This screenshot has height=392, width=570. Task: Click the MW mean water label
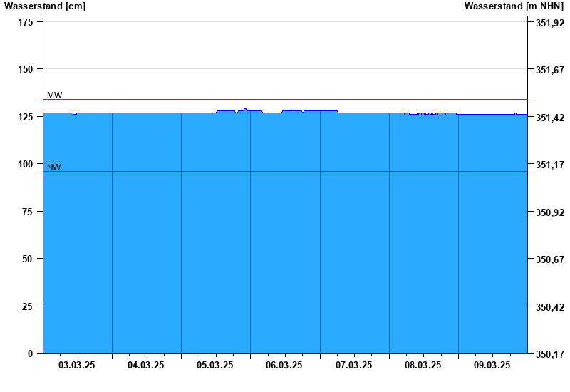(x=55, y=96)
